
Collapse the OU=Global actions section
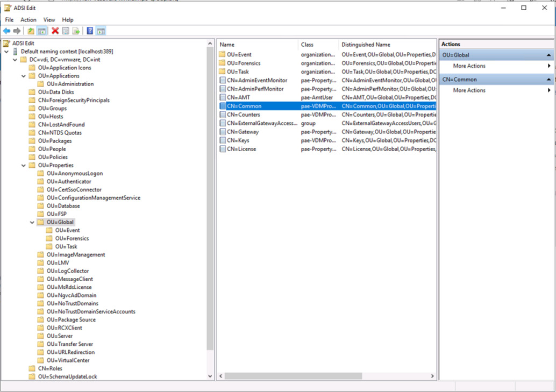[x=548, y=54]
